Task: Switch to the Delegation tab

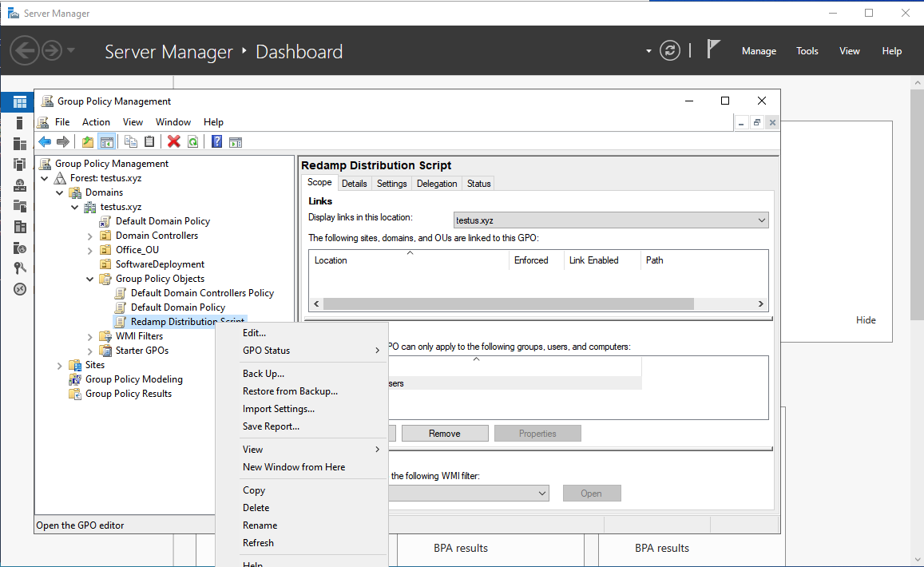Action: (x=437, y=184)
